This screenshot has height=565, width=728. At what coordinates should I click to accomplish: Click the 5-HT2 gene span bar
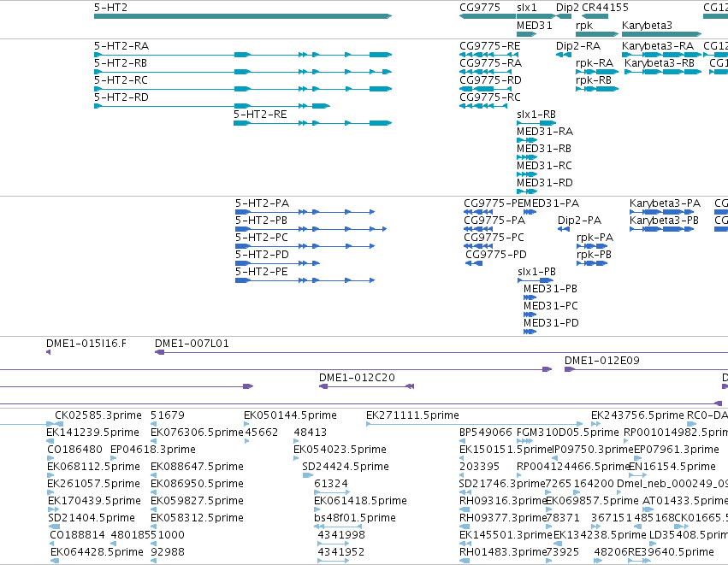[243, 16]
